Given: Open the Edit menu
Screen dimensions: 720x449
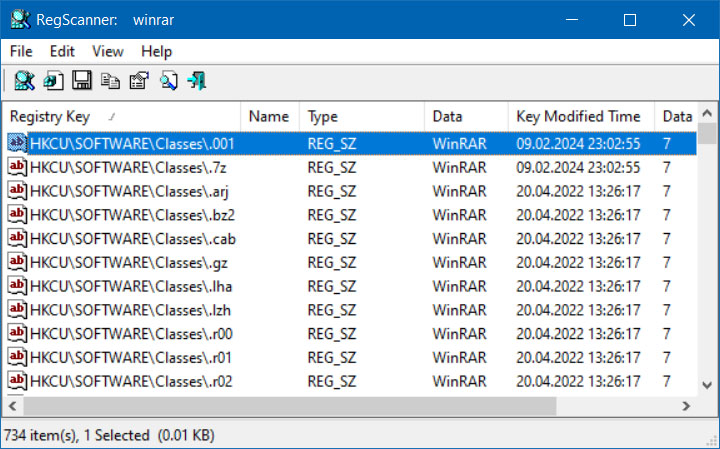Looking at the screenshot, I should [62, 51].
